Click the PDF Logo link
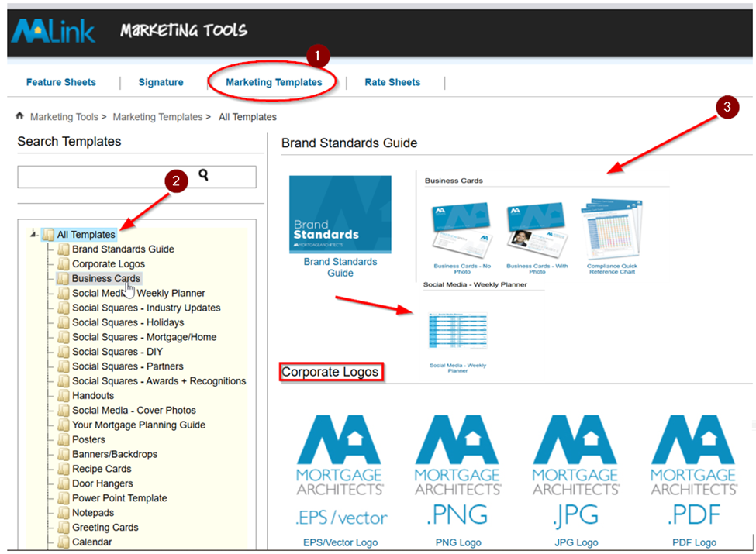The image size is (756, 554). [x=694, y=542]
